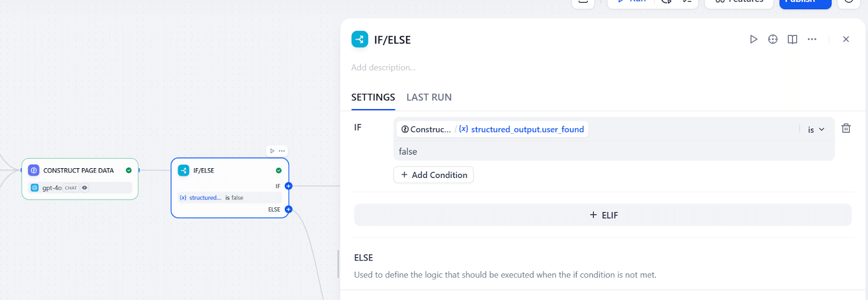Open the "is" comparison operator dropdown

coord(816,130)
